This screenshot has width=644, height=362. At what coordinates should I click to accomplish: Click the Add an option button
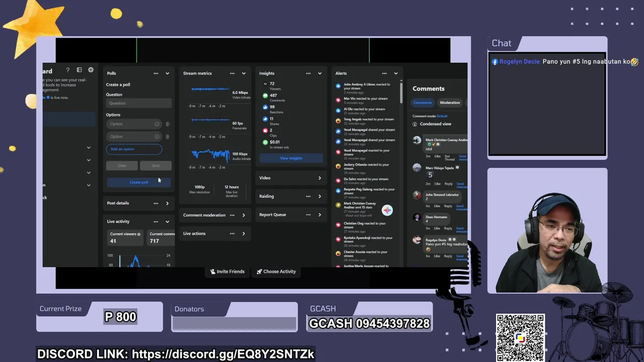134,149
